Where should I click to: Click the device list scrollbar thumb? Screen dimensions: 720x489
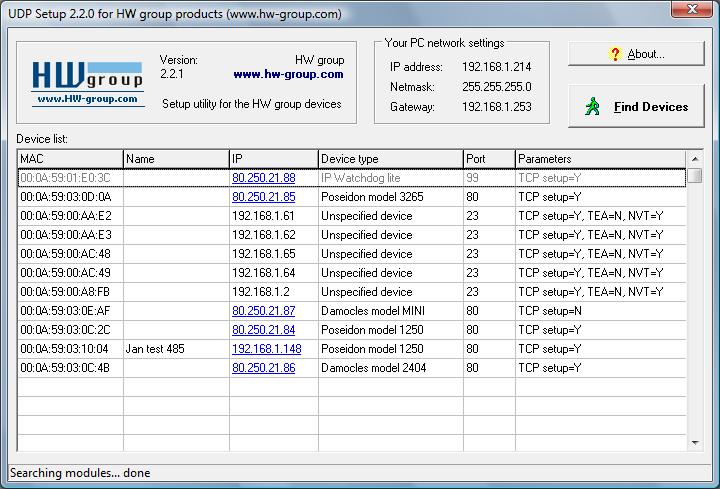click(695, 175)
